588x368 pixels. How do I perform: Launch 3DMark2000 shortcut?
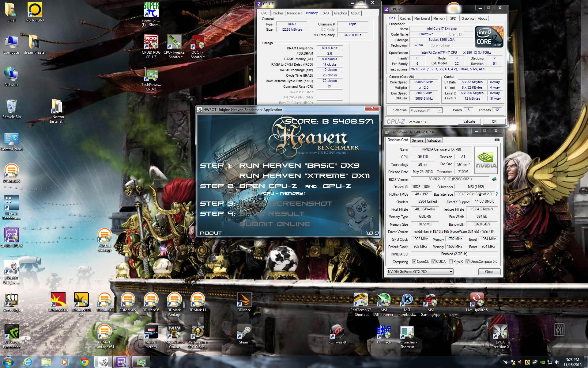(x=58, y=302)
